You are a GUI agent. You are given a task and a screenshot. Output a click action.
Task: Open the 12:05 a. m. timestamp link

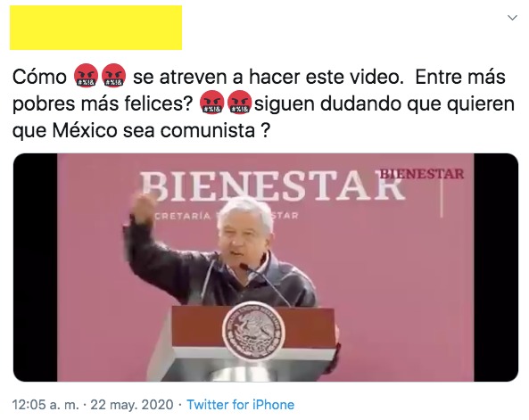click(x=45, y=405)
